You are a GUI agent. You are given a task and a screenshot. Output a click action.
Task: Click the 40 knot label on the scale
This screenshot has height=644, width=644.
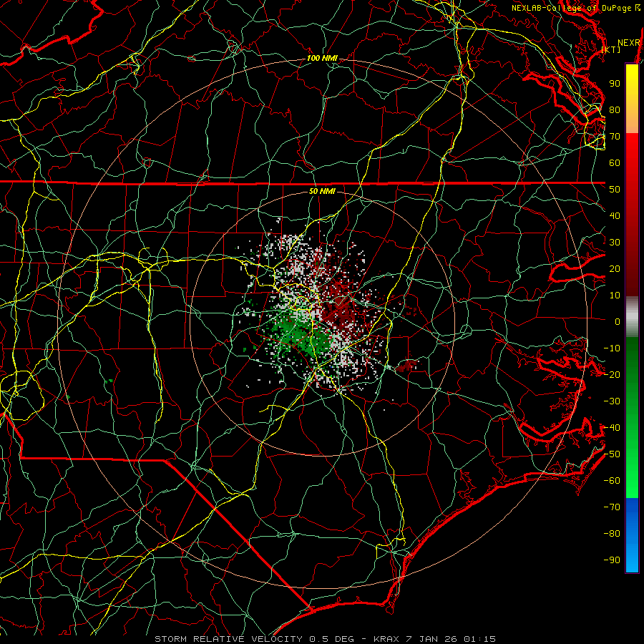pyautogui.click(x=615, y=215)
